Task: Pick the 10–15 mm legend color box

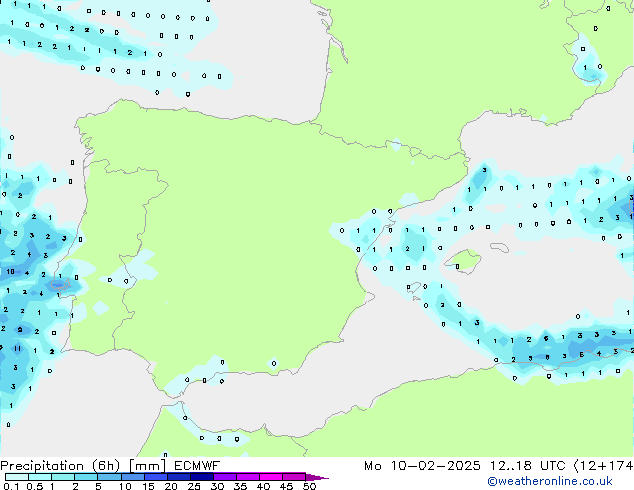Action: click(133, 477)
